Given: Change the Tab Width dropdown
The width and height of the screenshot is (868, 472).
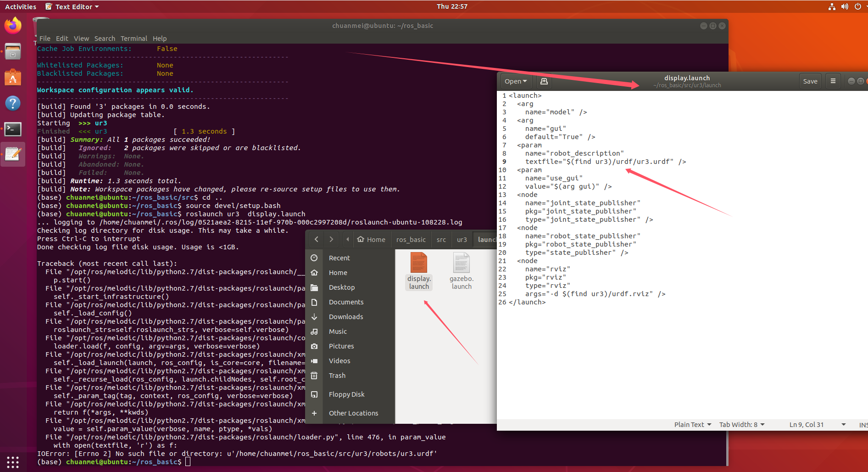Looking at the screenshot, I should (x=741, y=424).
